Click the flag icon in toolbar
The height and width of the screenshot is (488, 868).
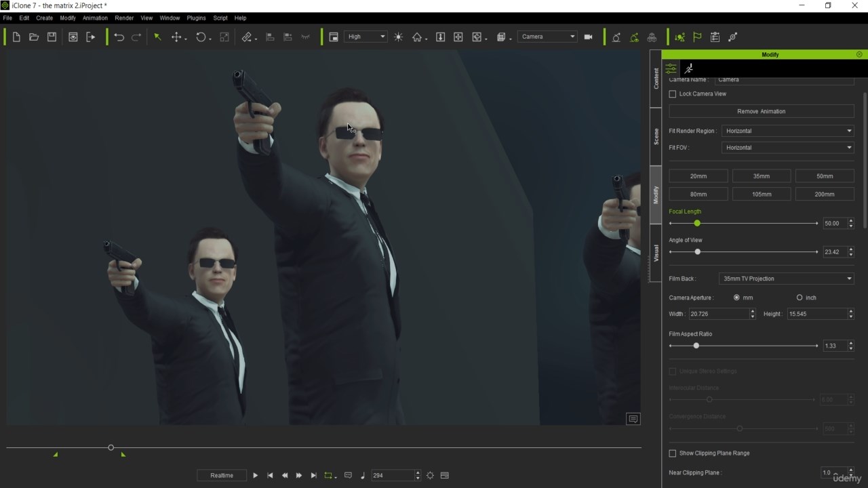[697, 37]
